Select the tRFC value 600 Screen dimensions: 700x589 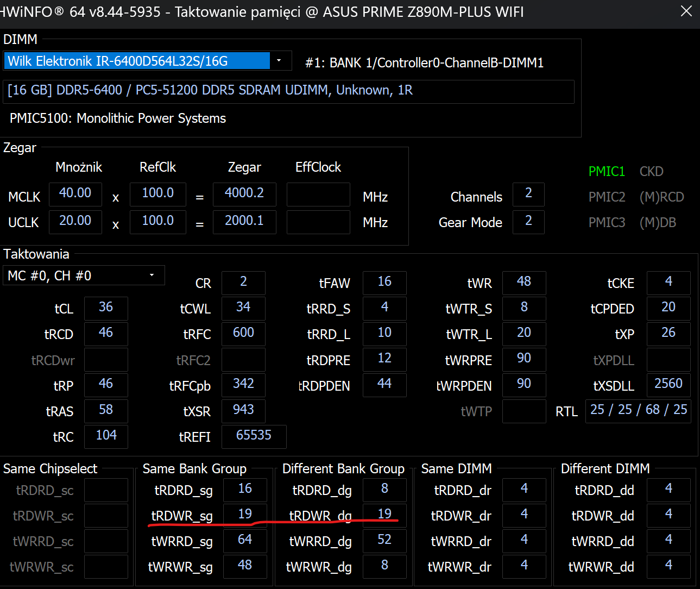[243, 333]
